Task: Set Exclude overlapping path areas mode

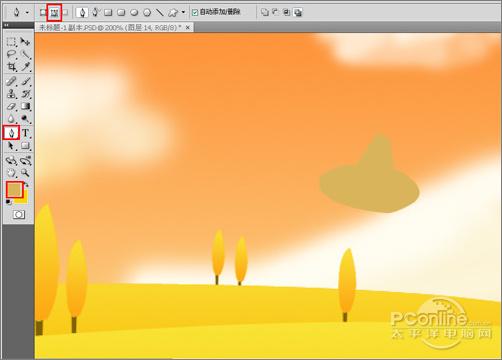Action: [298, 13]
